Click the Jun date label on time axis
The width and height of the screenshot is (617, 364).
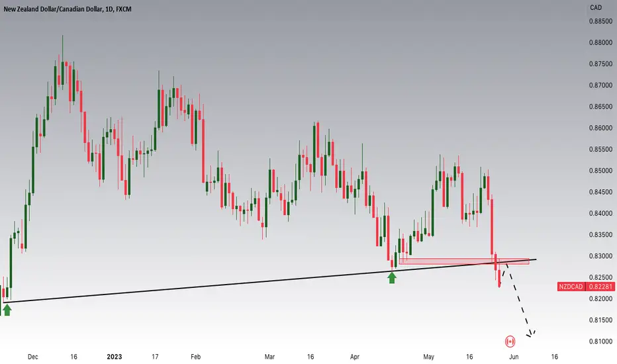point(514,357)
